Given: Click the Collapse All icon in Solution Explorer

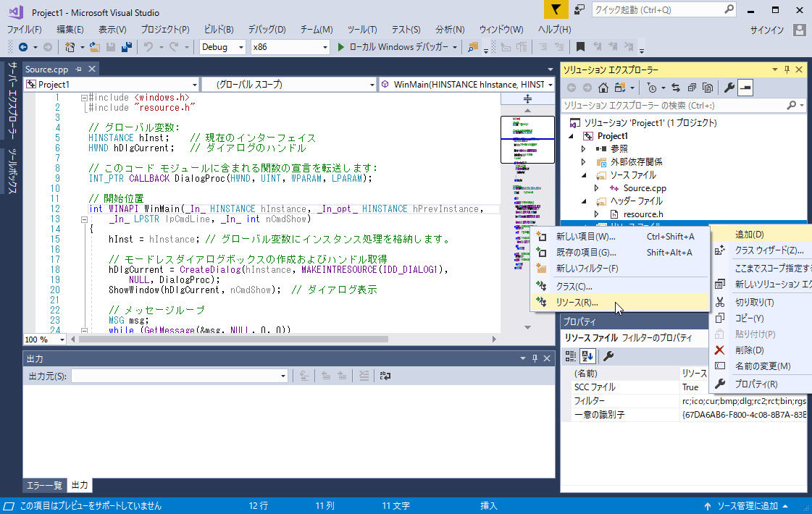Looking at the screenshot, I should (692, 88).
